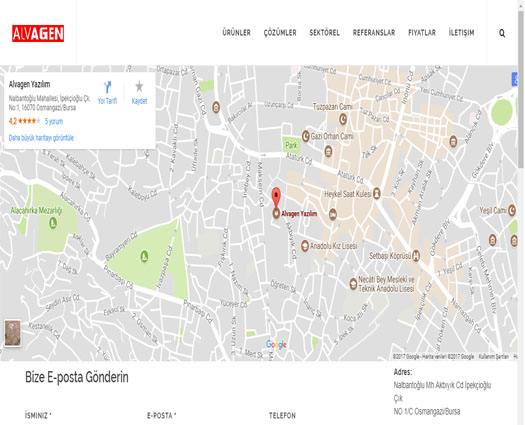Open the FİYATLAR menu
525x425 pixels.
point(422,33)
